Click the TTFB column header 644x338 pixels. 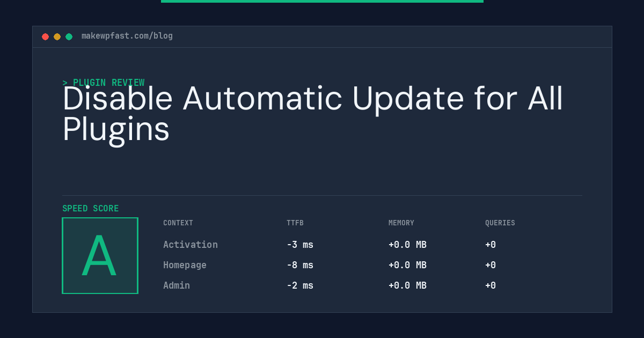tap(295, 223)
